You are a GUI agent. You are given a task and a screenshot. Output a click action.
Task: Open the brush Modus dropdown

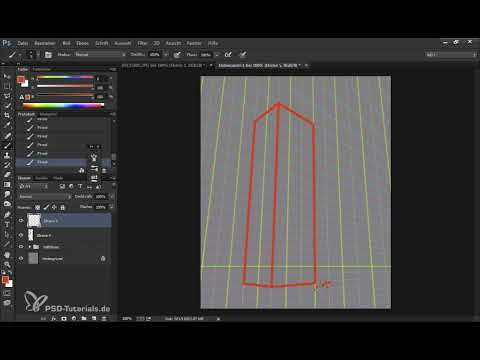[x=100, y=54]
